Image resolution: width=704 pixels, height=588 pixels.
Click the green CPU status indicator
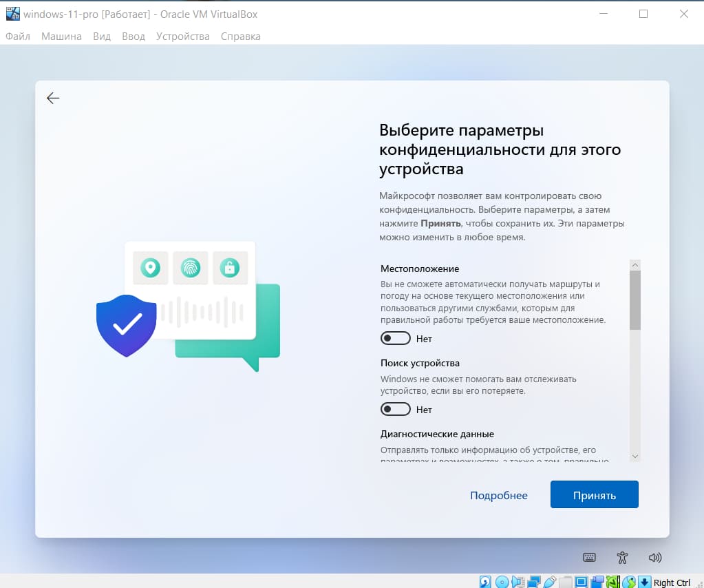613,582
